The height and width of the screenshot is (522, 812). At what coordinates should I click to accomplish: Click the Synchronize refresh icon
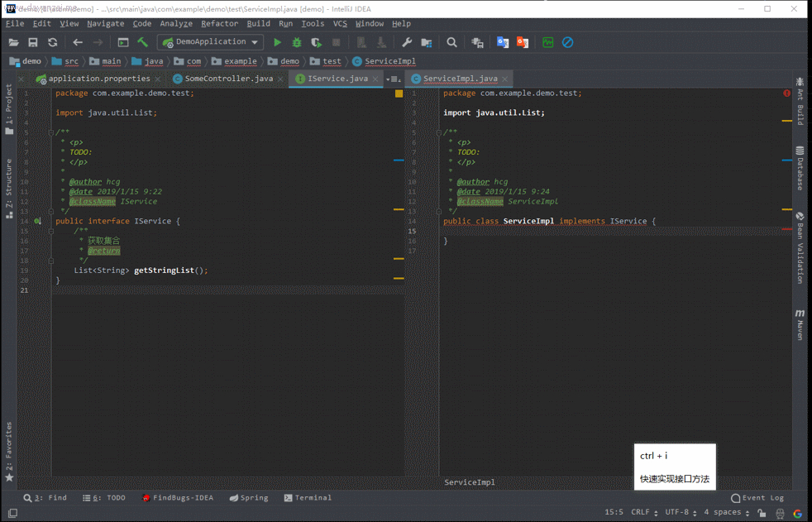click(x=53, y=42)
